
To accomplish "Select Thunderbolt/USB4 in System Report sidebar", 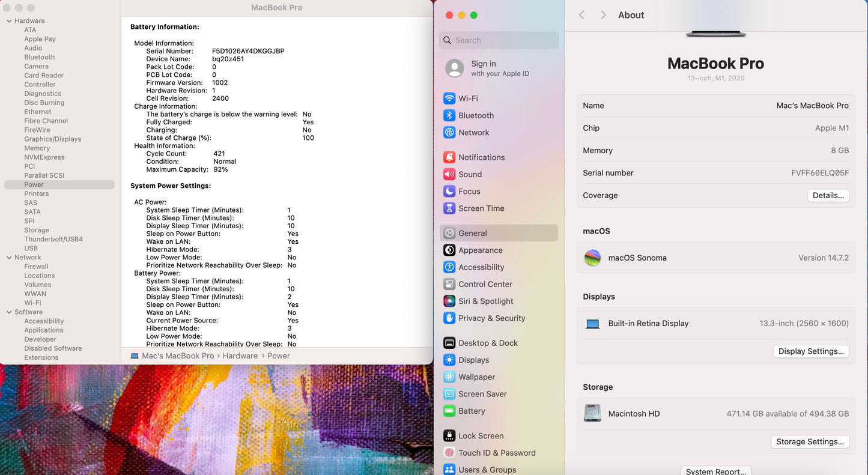I will coord(53,239).
